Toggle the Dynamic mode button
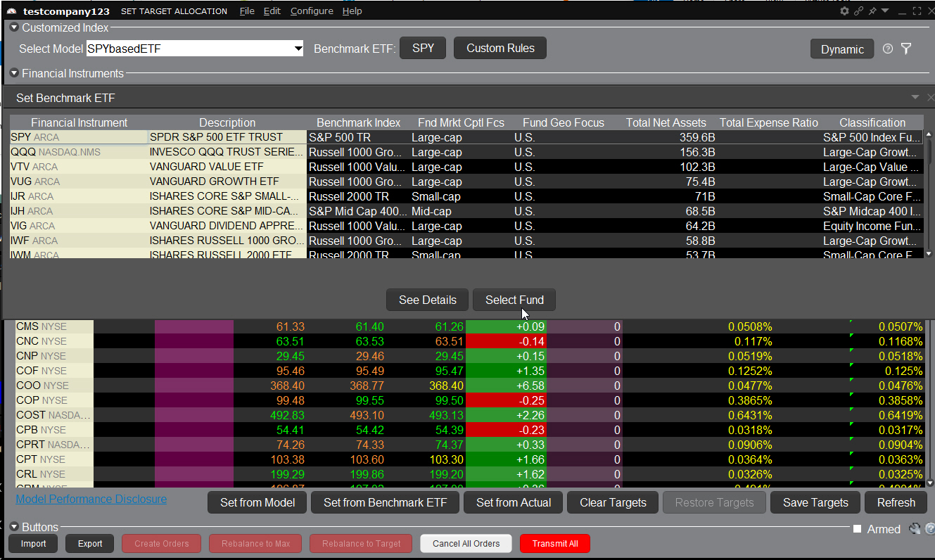This screenshot has width=935, height=560. (x=842, y=49)
